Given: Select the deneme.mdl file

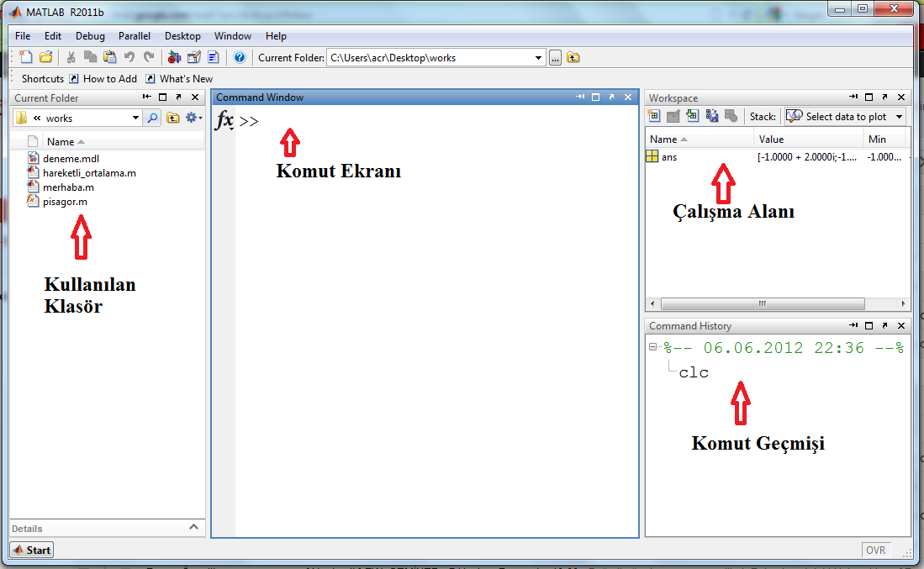Looking at the screenshot, I should (71, 159).
